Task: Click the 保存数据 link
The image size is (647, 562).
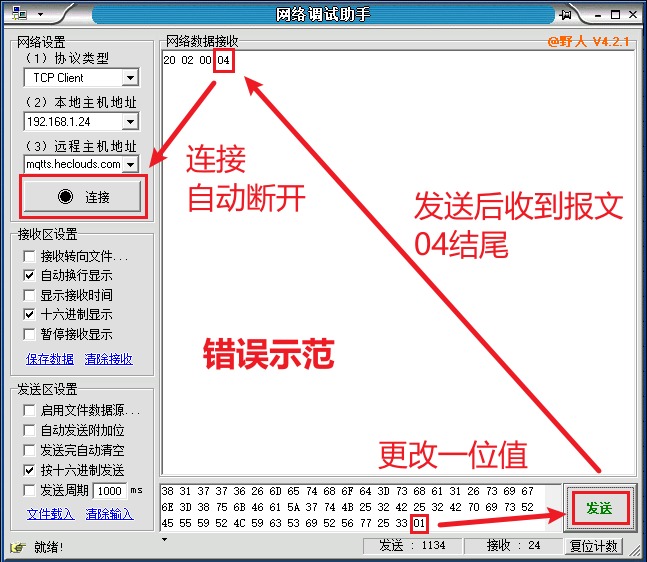Action: coord(50,359)
